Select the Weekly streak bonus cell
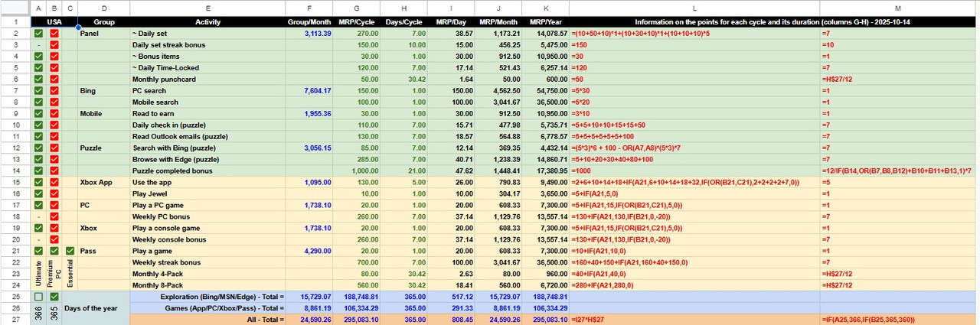 tap(207, 262)
